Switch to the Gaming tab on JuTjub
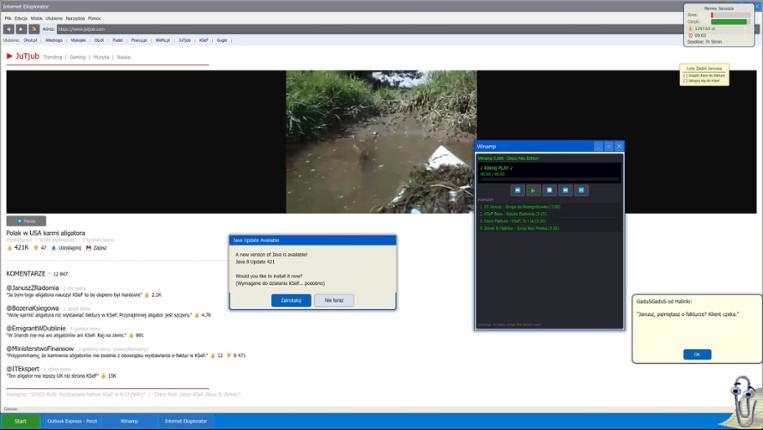 tap(78, 57)
